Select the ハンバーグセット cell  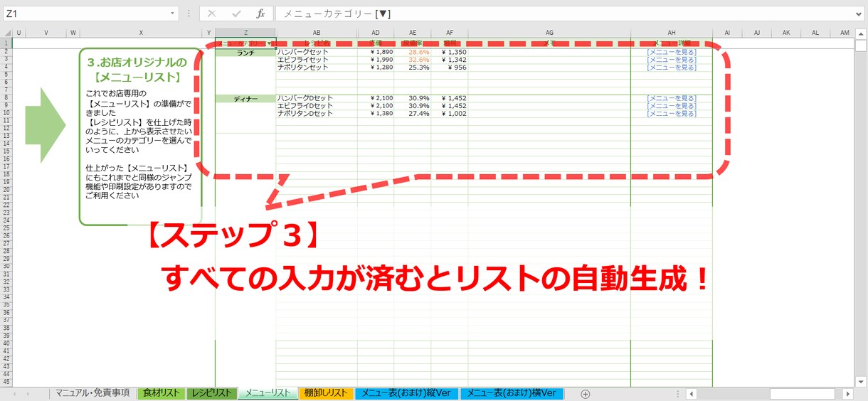317,52
